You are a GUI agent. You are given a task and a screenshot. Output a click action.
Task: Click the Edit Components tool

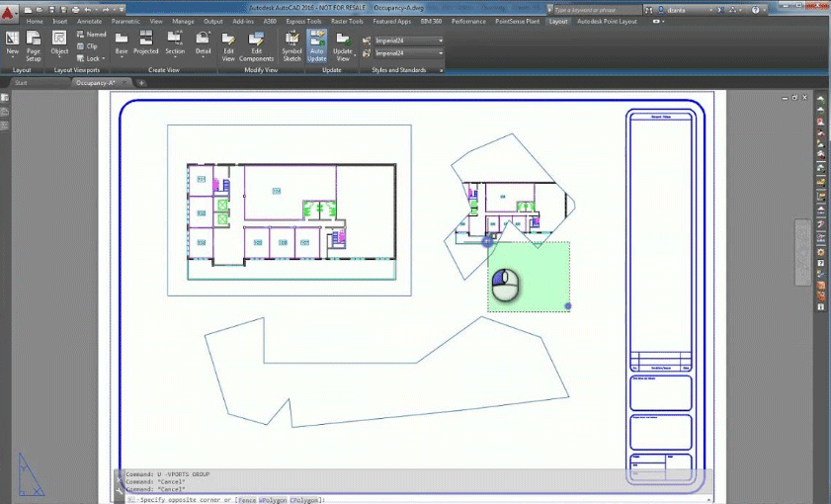[x=256, y=46]
